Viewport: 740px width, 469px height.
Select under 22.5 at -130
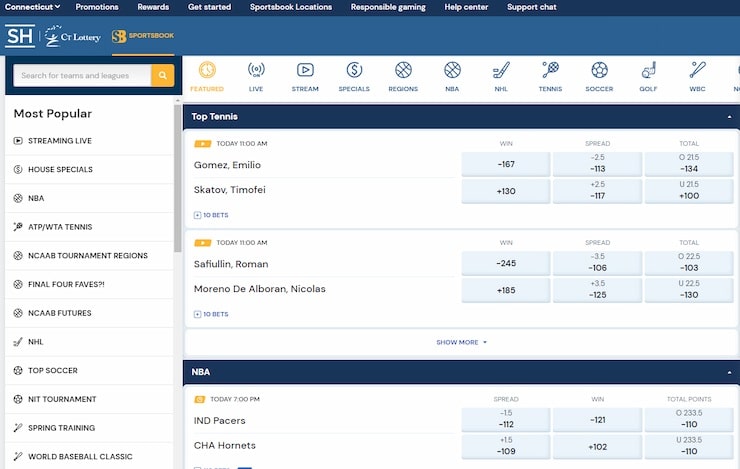(x=689, y=290)
